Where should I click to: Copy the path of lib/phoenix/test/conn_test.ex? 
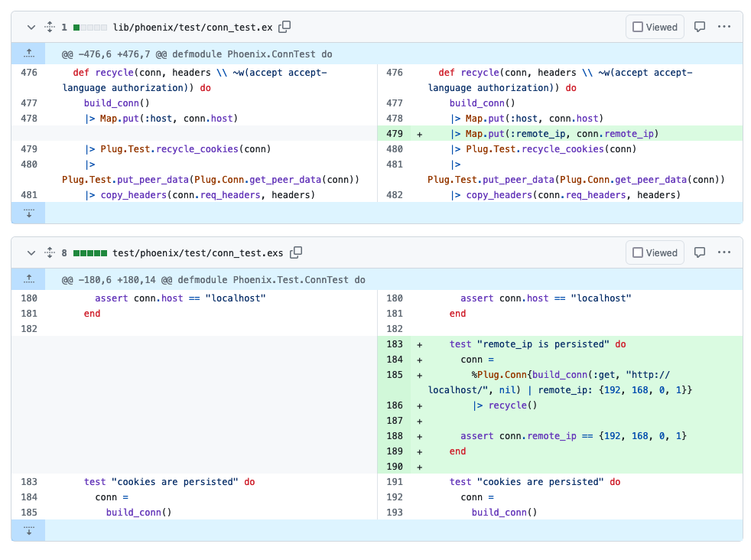[x=284, y=26]
